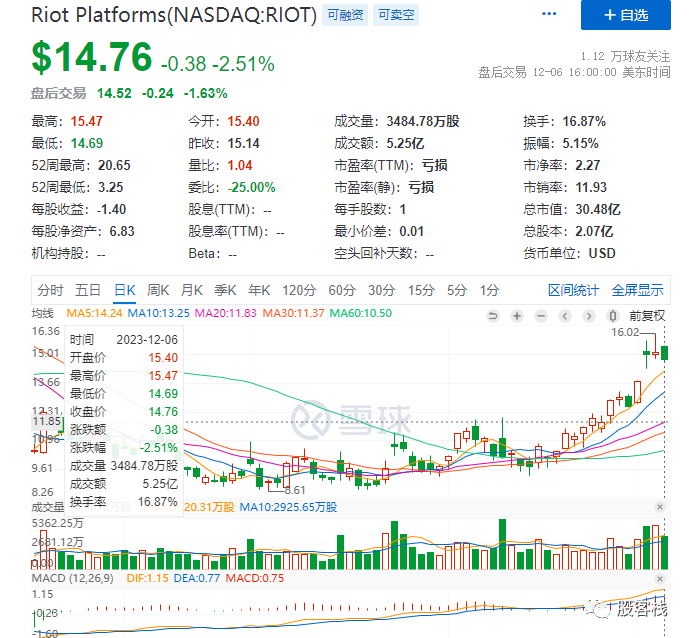This screenshot has height=638, width=689.
Task: Click the MA10:2925.65万股 volume average label
Action: [x=288, y=508]
